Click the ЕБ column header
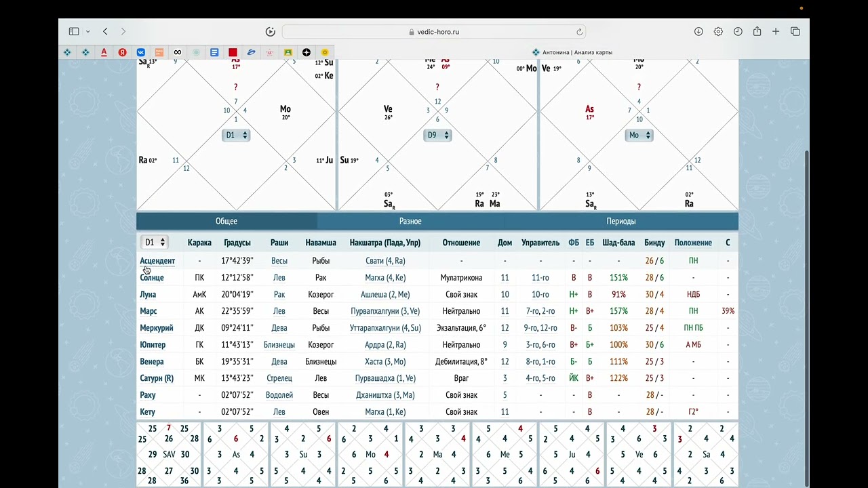 pyautogui.click(x=590, y=243)
